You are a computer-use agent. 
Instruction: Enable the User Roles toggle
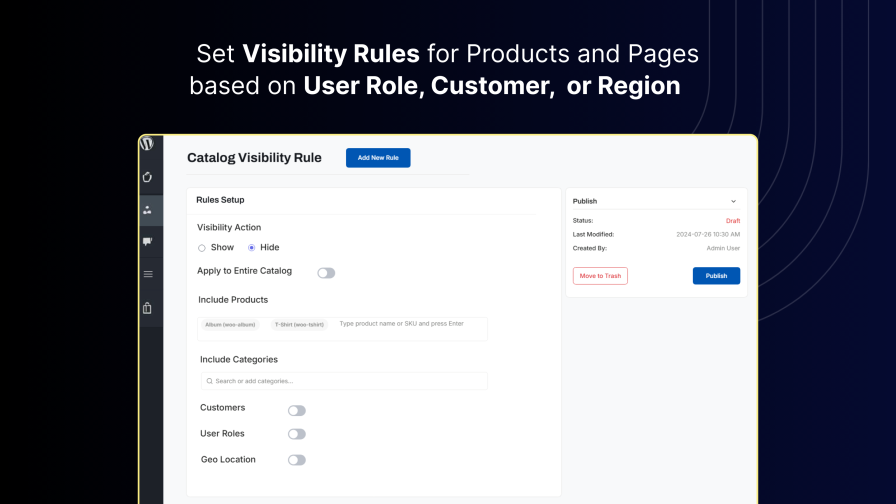coord(297,434)
